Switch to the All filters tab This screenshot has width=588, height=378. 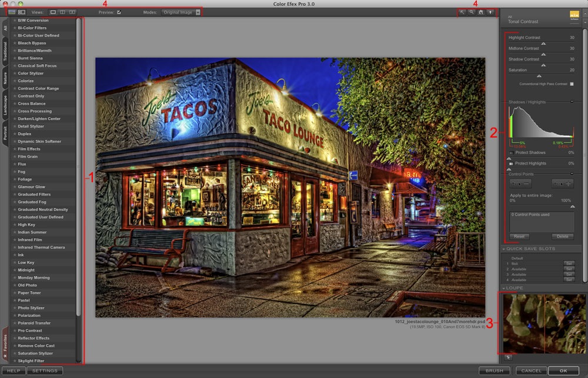[5, 28]
